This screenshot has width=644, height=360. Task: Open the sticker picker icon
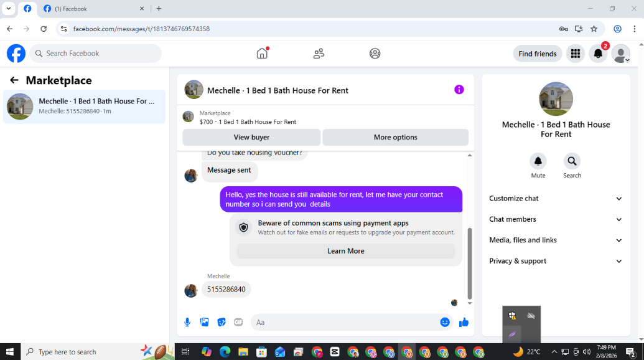(222, 322)
